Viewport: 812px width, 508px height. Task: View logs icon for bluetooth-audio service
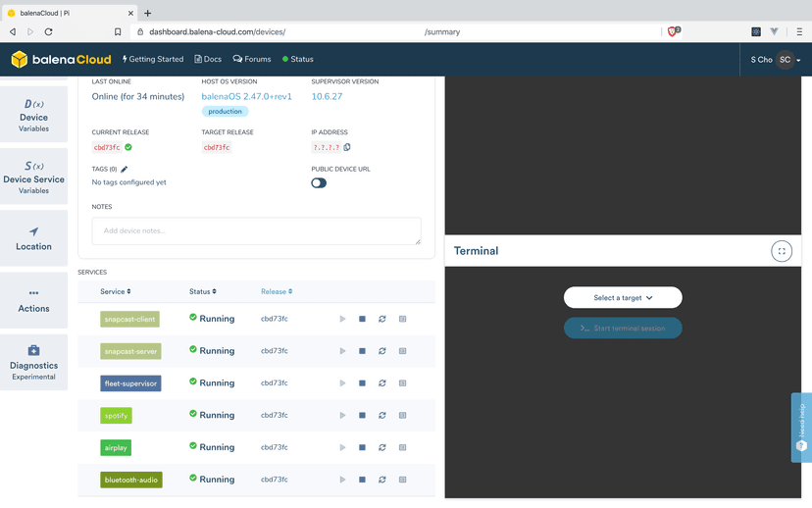coord(402,480)
